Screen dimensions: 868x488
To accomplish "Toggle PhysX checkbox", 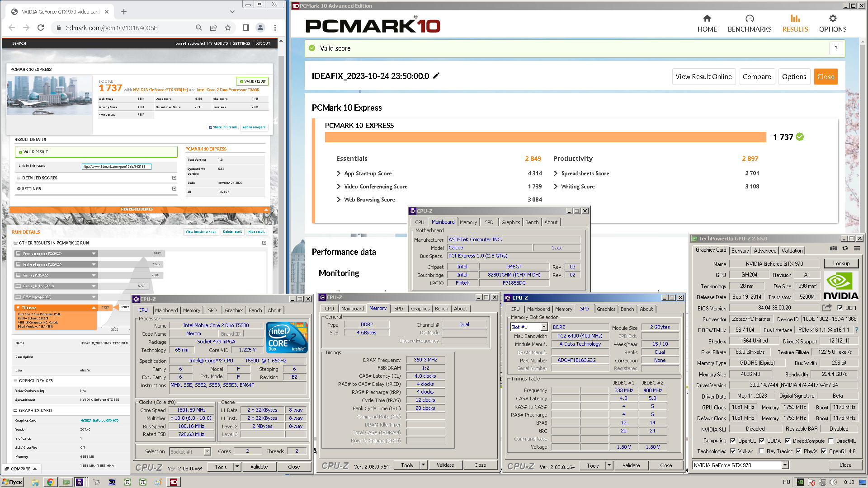I will (798, 451).
